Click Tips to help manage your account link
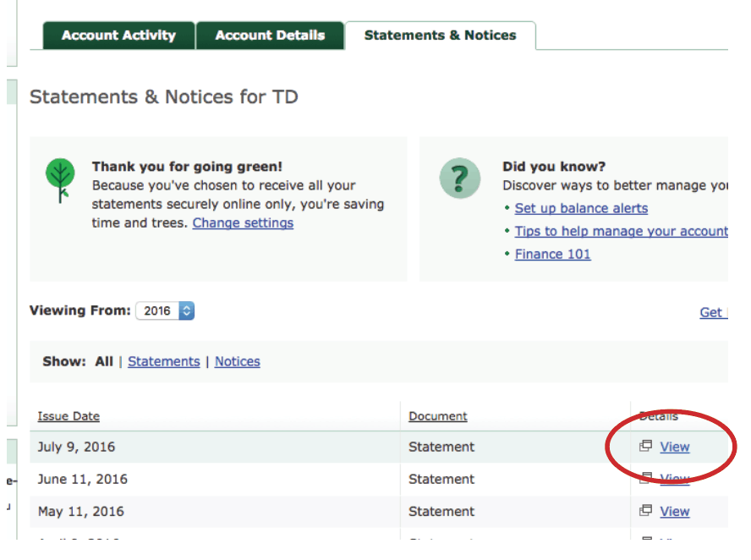This screenshot has height=560, width=751. pyautogui.click(x=620, y=231)
